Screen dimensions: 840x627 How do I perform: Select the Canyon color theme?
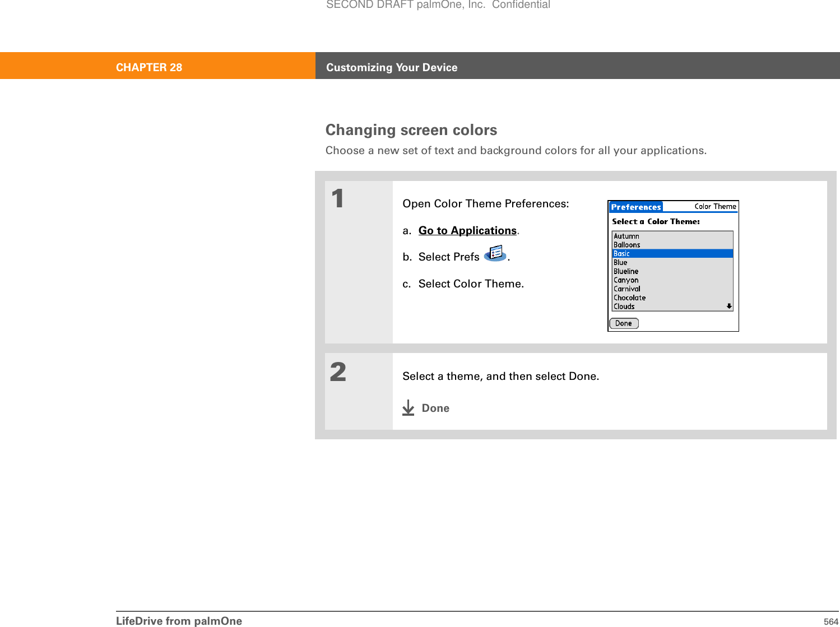(672, 280)
